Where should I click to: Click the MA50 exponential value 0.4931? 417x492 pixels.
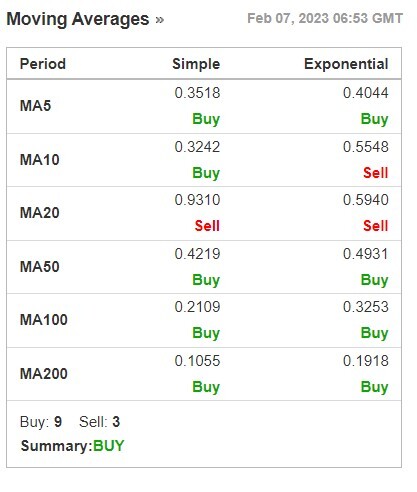(366, 254)
